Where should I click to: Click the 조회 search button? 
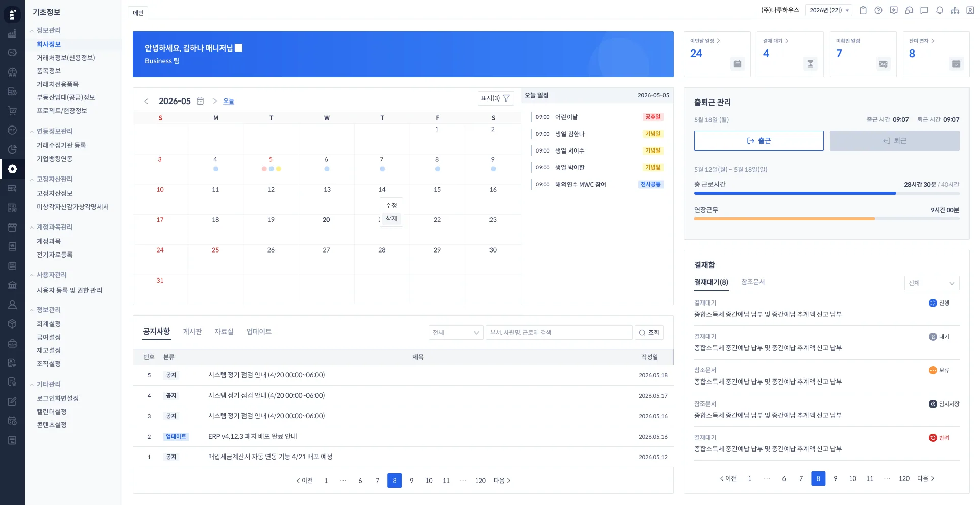[649, 333]
